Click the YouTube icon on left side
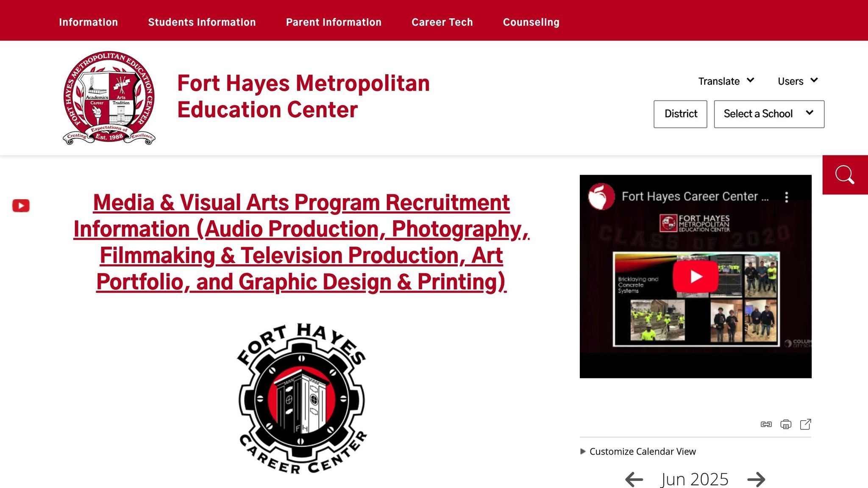This screenshot has height=488, width=868. tap(21, 205)
